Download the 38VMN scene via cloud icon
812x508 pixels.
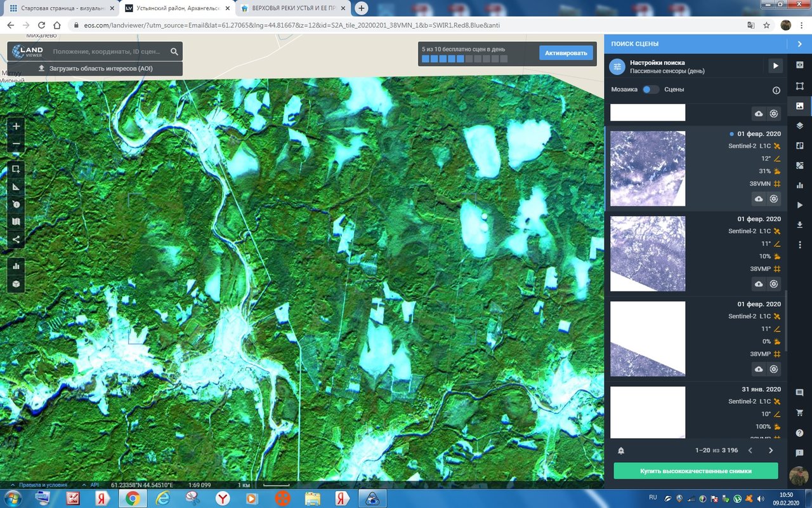coord(759,199)
